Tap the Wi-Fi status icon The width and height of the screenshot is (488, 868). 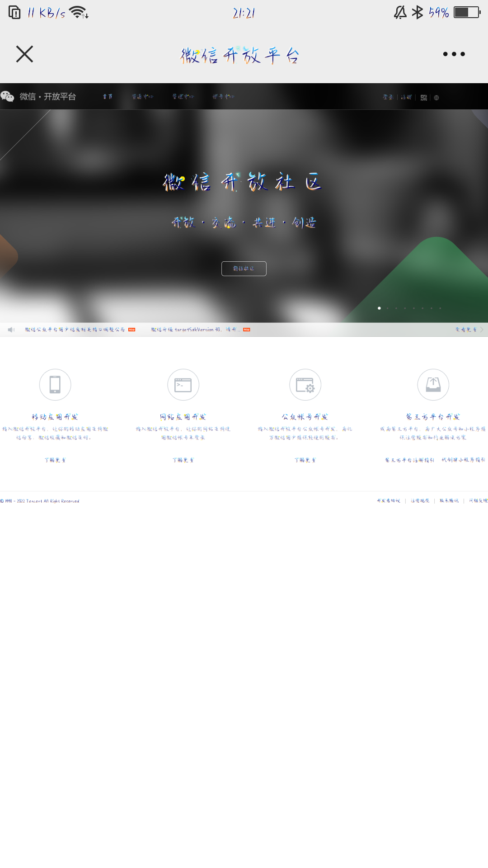click(x=79, y=12)
